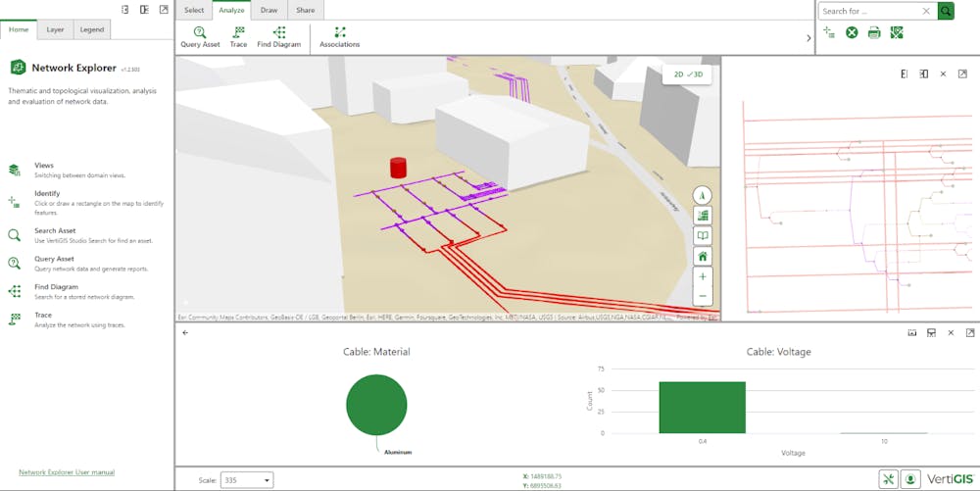980x491 pixels.
Task: Switch to the Share ribbon tab
Action: click(x=306, y=10)
